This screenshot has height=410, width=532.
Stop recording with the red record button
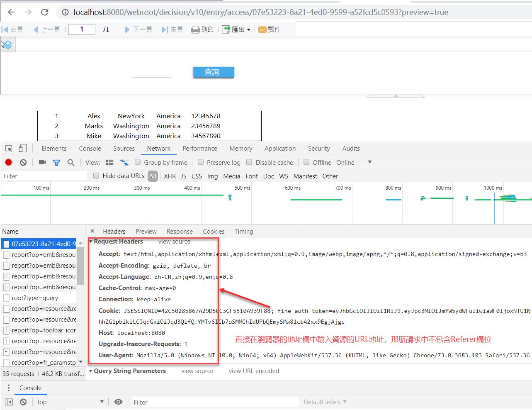tap(8, 162)
